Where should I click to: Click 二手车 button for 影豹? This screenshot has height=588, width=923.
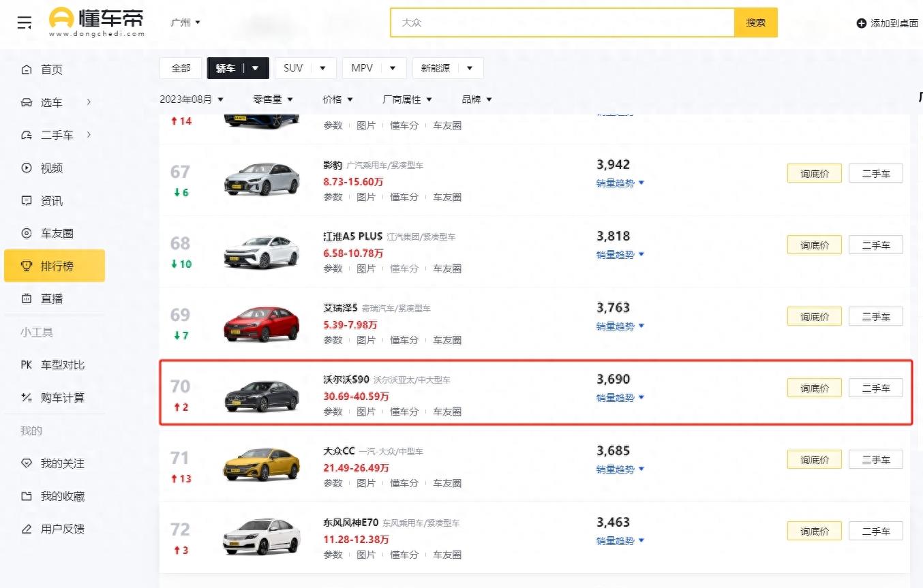click(x=876, y=174)
